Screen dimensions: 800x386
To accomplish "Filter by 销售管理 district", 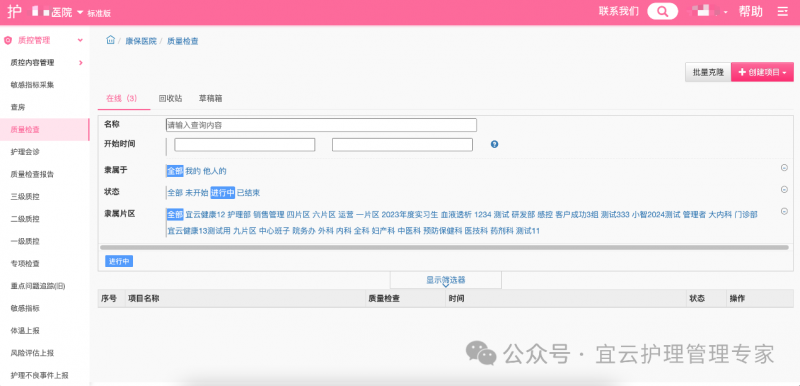I will (x=269, y=215).
